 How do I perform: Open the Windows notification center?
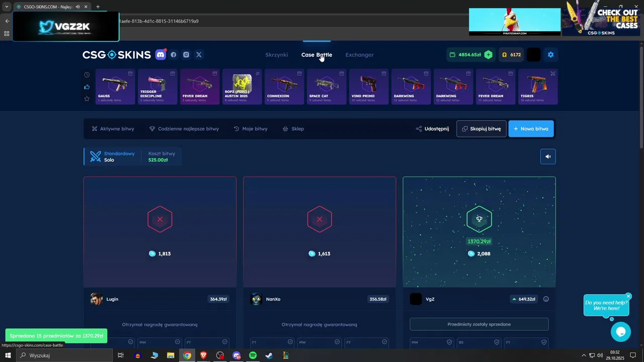pos(633,355)
